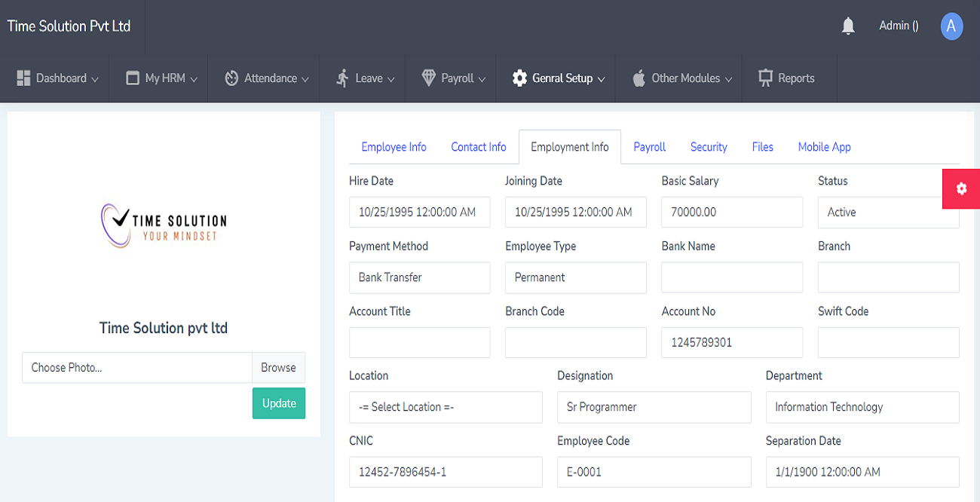
Task: Click the Attendance clock icon
Action: pos(231,78)
